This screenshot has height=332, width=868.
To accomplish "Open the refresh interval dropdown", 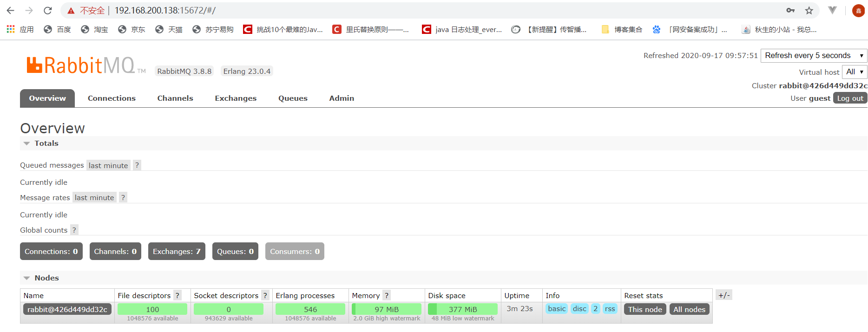I will tap(813, 56).
